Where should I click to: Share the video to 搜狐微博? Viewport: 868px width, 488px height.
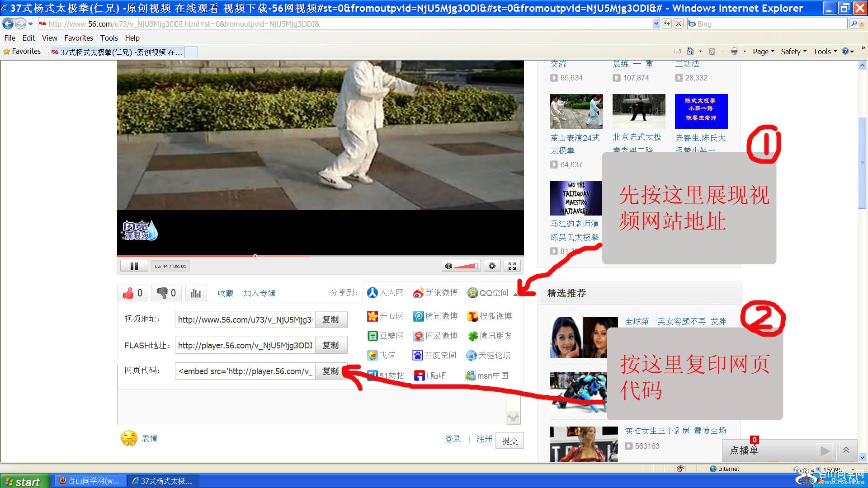(490, 316)
